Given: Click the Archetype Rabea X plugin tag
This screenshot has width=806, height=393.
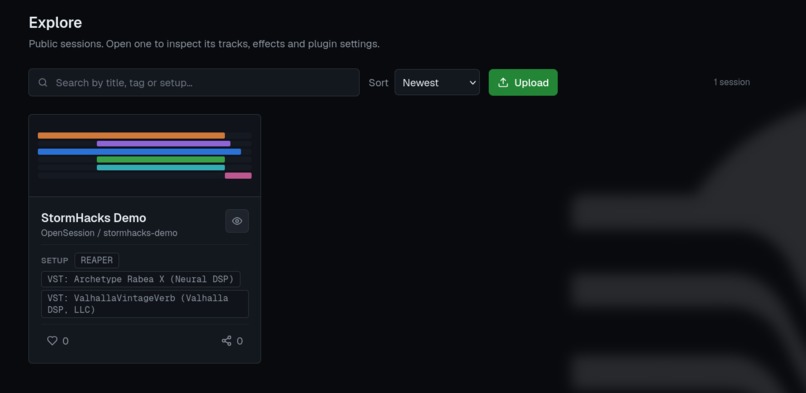Looking at the screenshot, I should [x=140, y=279].
